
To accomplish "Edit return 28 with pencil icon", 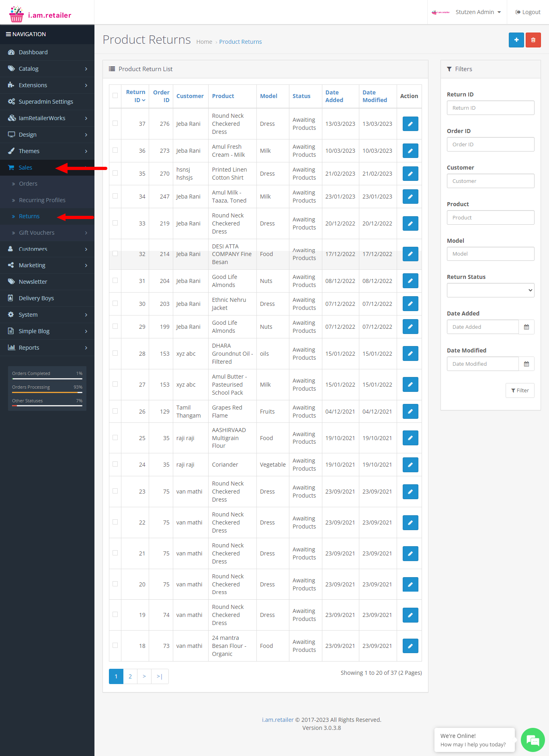I will (410, 354).
